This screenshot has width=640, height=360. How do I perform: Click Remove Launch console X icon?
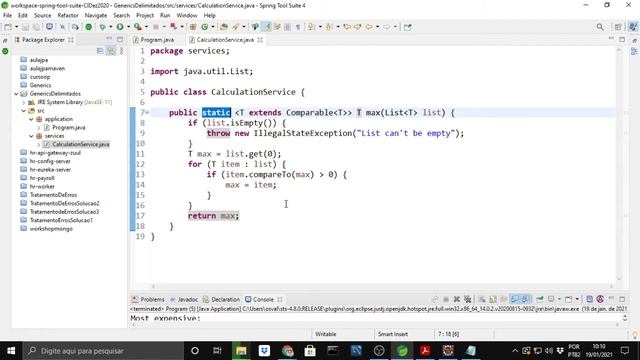457,299
